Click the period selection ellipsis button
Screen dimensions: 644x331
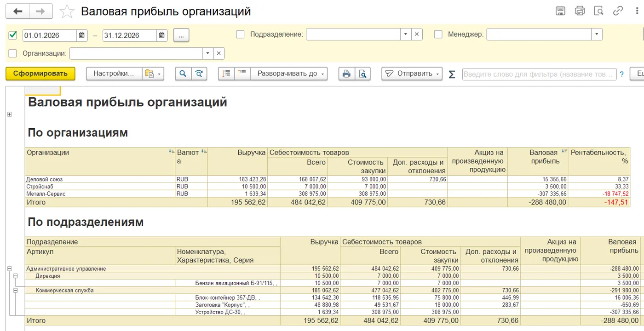click(181, 35)
